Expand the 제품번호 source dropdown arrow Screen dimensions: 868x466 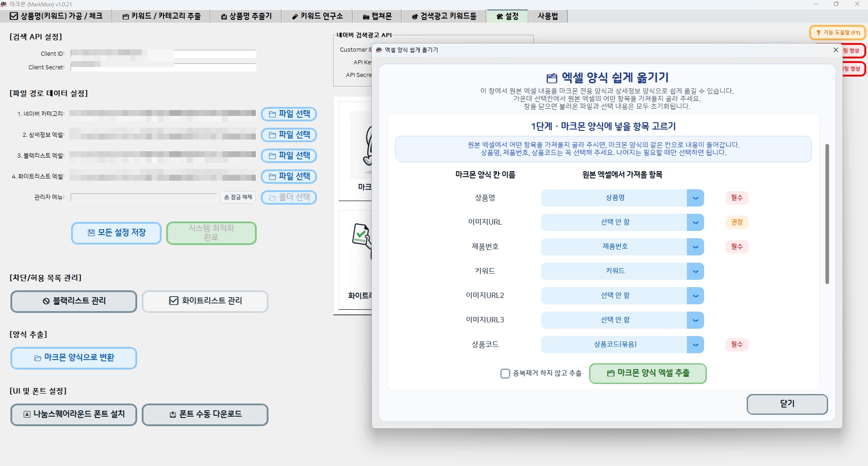tap(695, 247)
